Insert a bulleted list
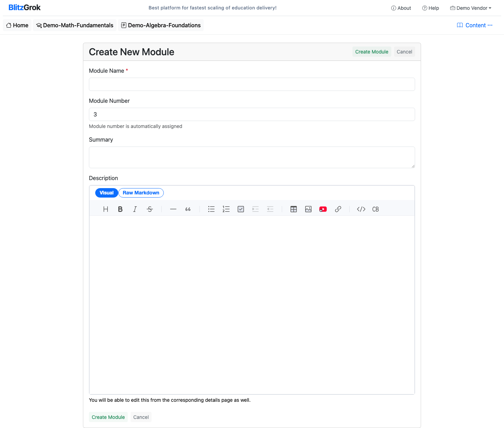504x428 pixels. click(x=211, y=209)
